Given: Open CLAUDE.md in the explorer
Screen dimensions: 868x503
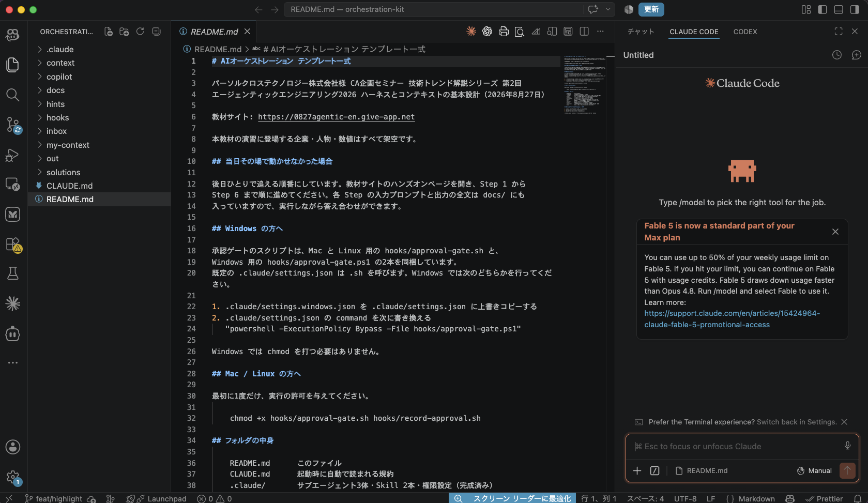Looking at the screenshot, I should click(x=99, y=186).
